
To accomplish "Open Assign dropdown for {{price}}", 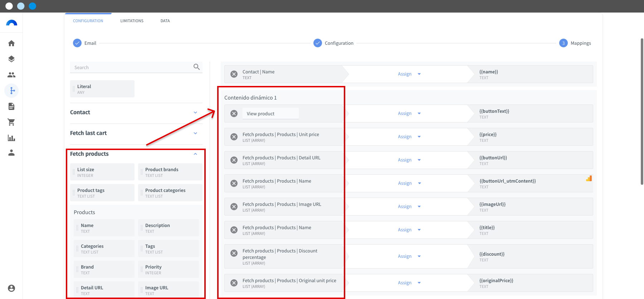I will 409,137.
